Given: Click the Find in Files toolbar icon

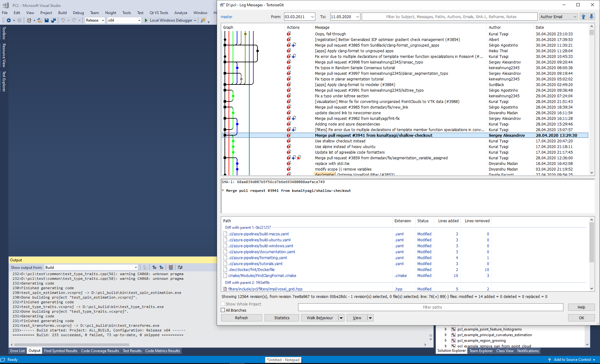Looking at the screenshot, I should point(203,20).
